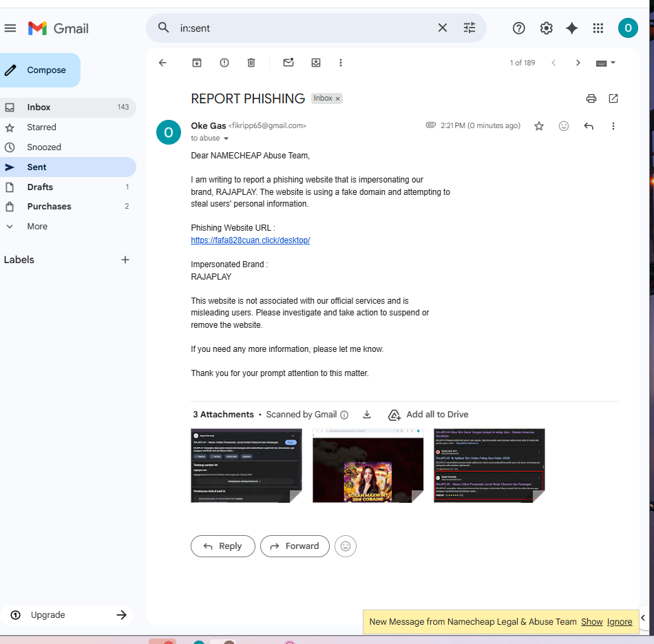Select the Sent folder
This screenshot has height=644, width=654.
coord(68,167)
